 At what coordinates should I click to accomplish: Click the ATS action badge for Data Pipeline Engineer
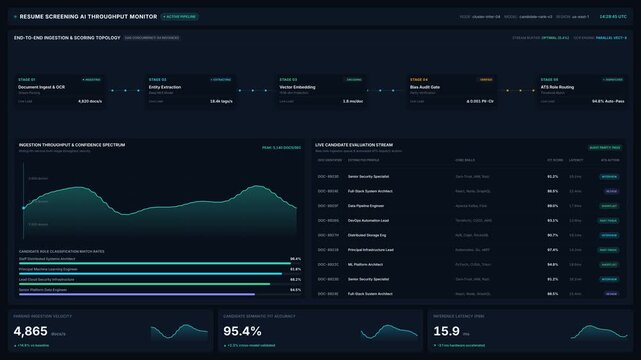point(609,206)
